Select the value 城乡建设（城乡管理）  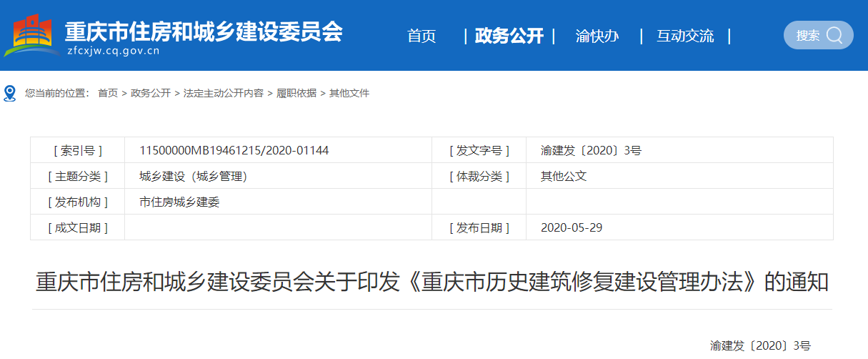click(x=194, y=176)
